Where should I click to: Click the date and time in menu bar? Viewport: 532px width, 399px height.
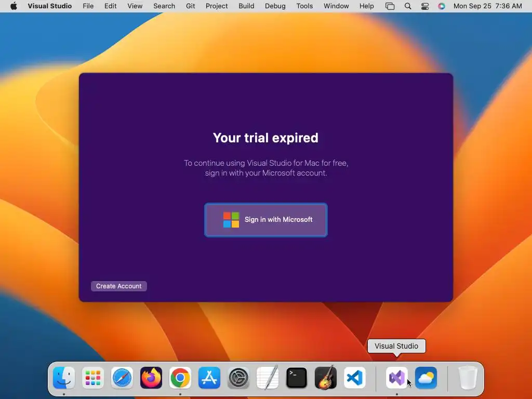pyautogui.click(x=487, y=6)
